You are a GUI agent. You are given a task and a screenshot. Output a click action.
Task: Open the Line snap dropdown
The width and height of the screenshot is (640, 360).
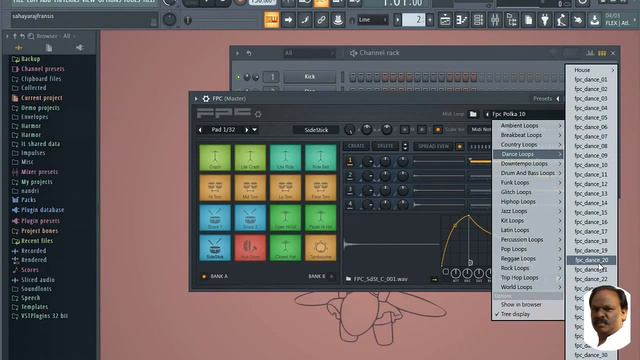click(373, 20)
